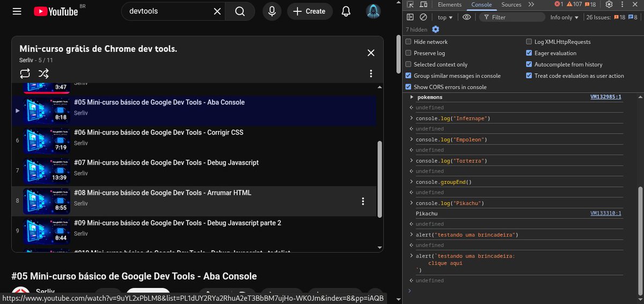644x304 pixels.
Task: Show more DevTools tabs via the chevron
Action: coord(531,4)
